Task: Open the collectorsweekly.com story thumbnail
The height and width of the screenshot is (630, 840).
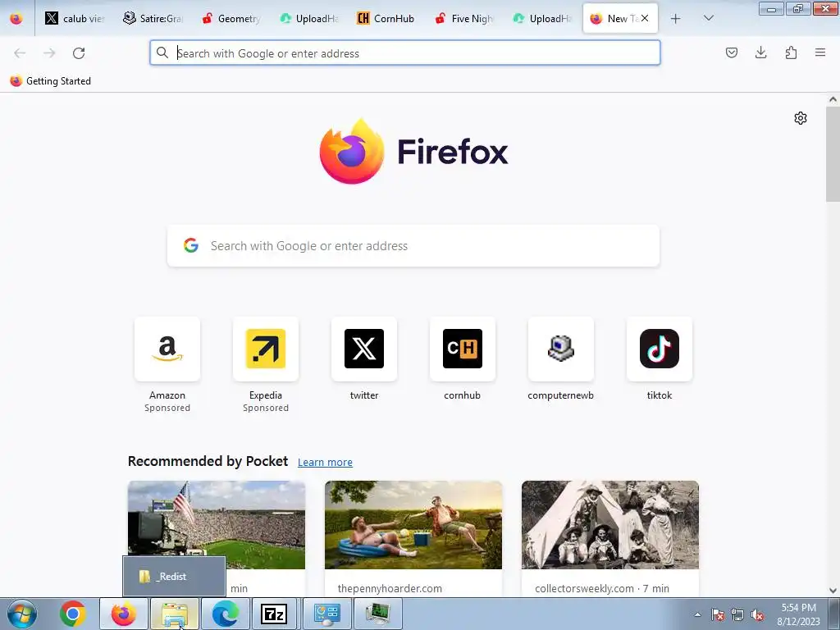Action: (x=610, y=524)
